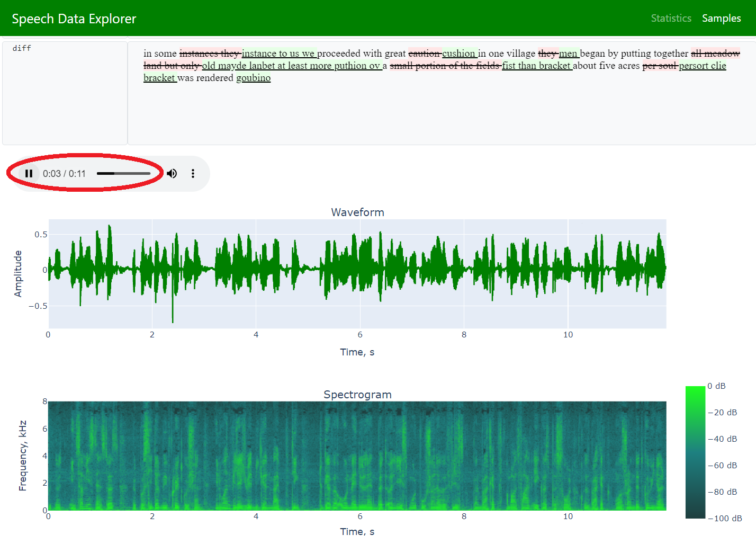Click the deleted word 'caution' in the diff
Screen dimensions: 756x544
tap(424, 53)
